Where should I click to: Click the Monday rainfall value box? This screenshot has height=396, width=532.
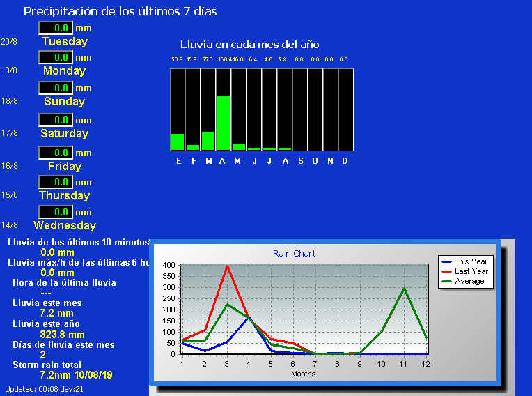click(56, 57)
